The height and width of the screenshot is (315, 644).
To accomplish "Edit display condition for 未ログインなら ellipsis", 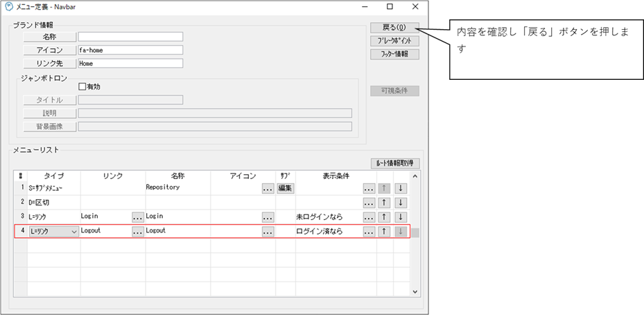I will click(x=369, y=217).
